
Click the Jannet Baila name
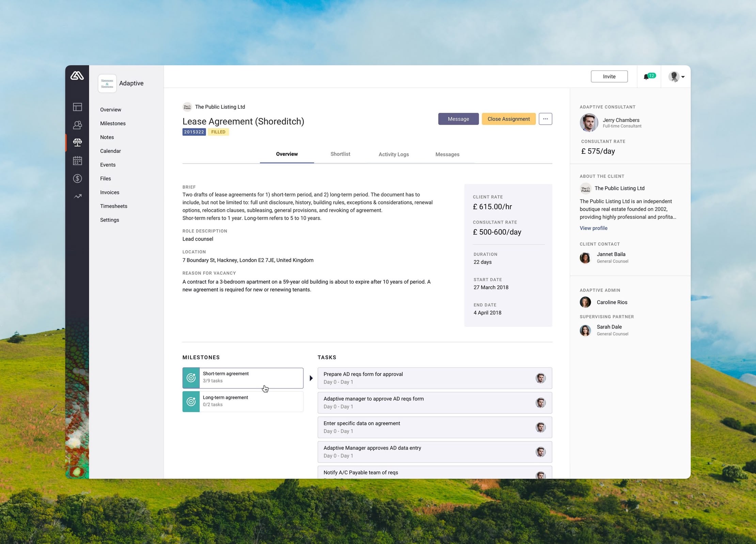611,254
